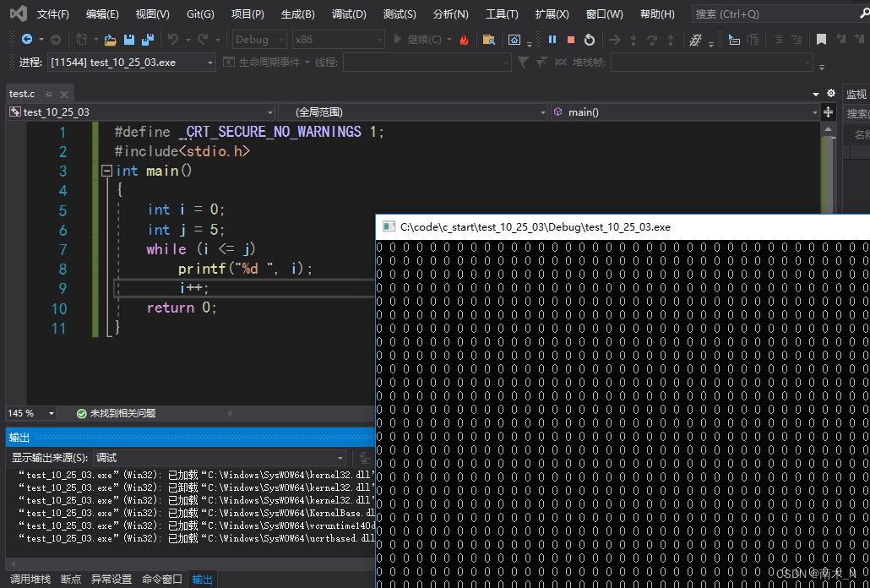Click the step over icon
The width and height of the screenshot is (870, 588).
coord(652,40)
